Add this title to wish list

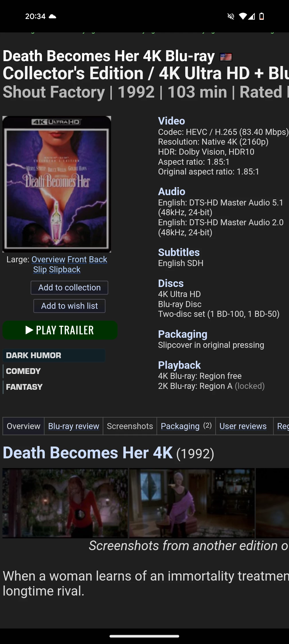pos(69,306)
